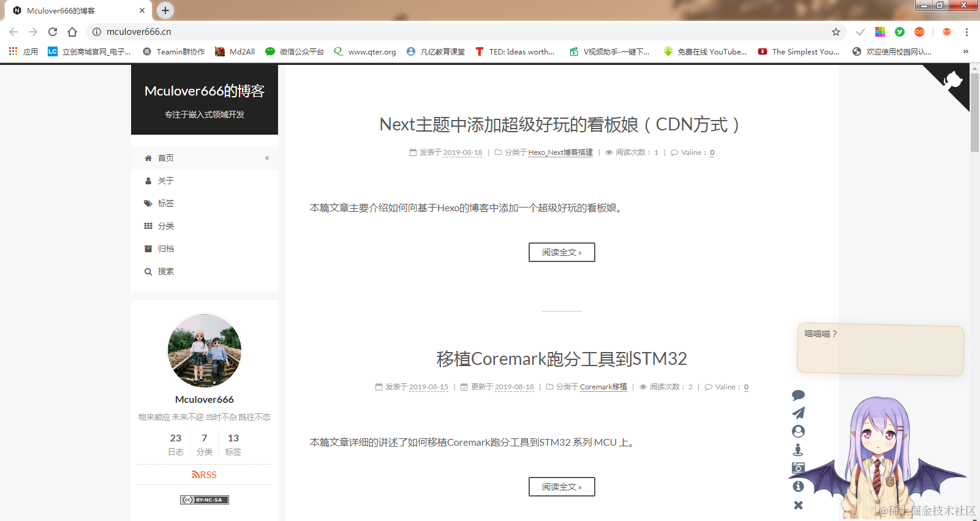
Task: Click the red infinity extension icon
Action: (919, 32)
